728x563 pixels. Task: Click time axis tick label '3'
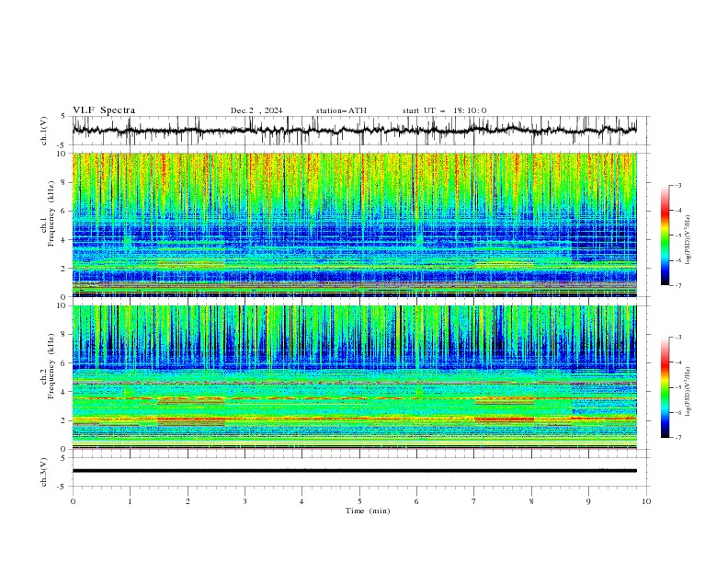click(x=245, y=501)
